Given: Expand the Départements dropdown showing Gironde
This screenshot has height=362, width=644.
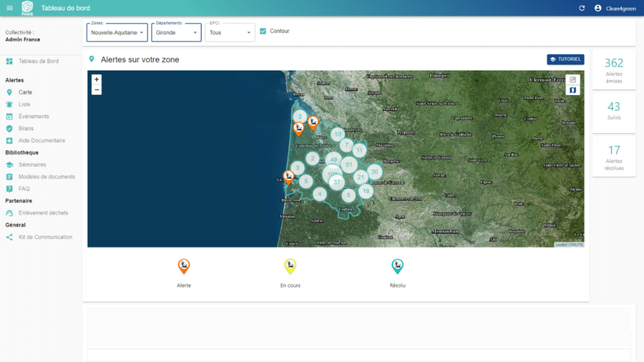Looking at the screenshot, I should 176,33.
